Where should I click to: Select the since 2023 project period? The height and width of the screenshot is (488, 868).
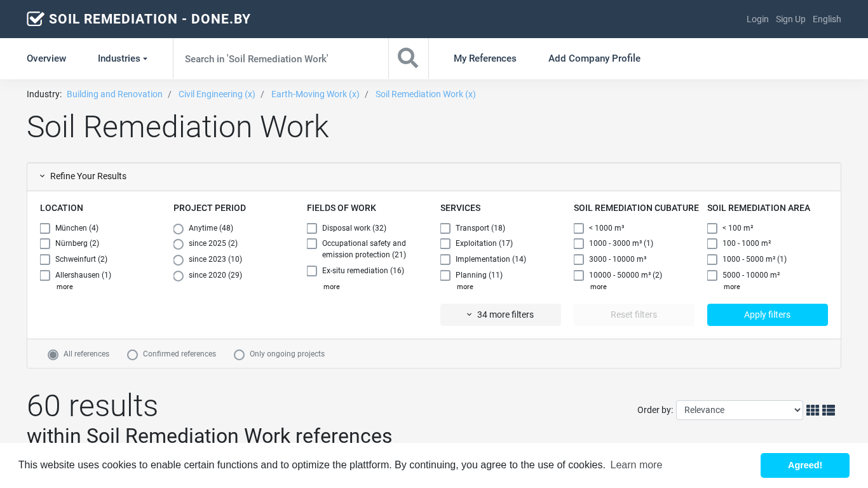tap(179, 260)
